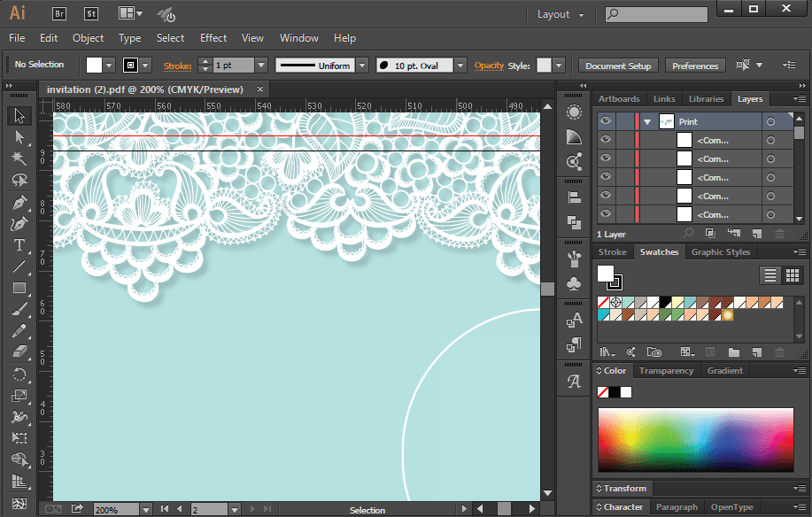Select the Rectangle tool

pyautogui.click(x=19, y=288)
